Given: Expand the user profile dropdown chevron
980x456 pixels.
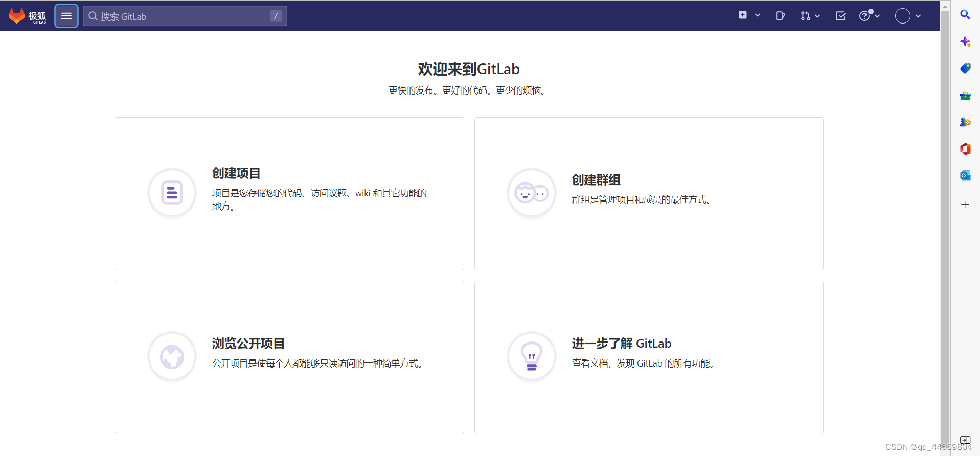Looking at the screenshot, I should point(918,16).
